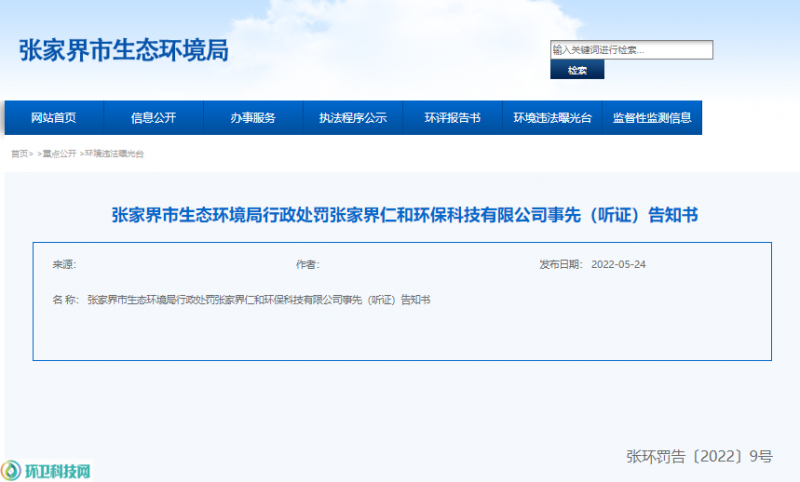Click the keyword search input field
Image resolution: width=800 pixels, height=482 pixels.
(x=631, y=50)
